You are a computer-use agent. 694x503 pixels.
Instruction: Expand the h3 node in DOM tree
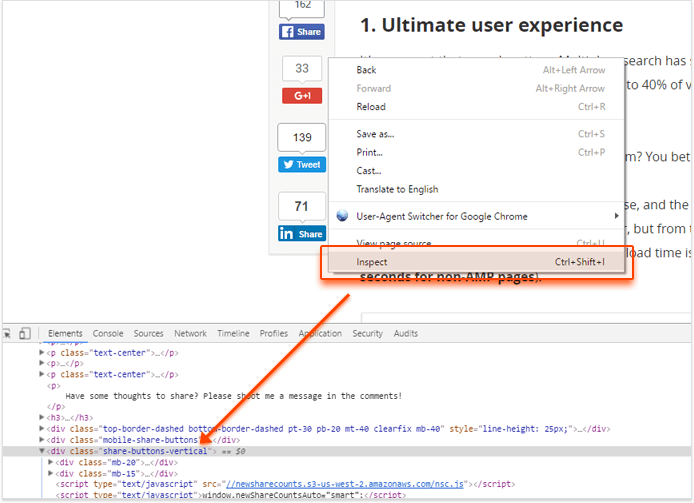42,418
